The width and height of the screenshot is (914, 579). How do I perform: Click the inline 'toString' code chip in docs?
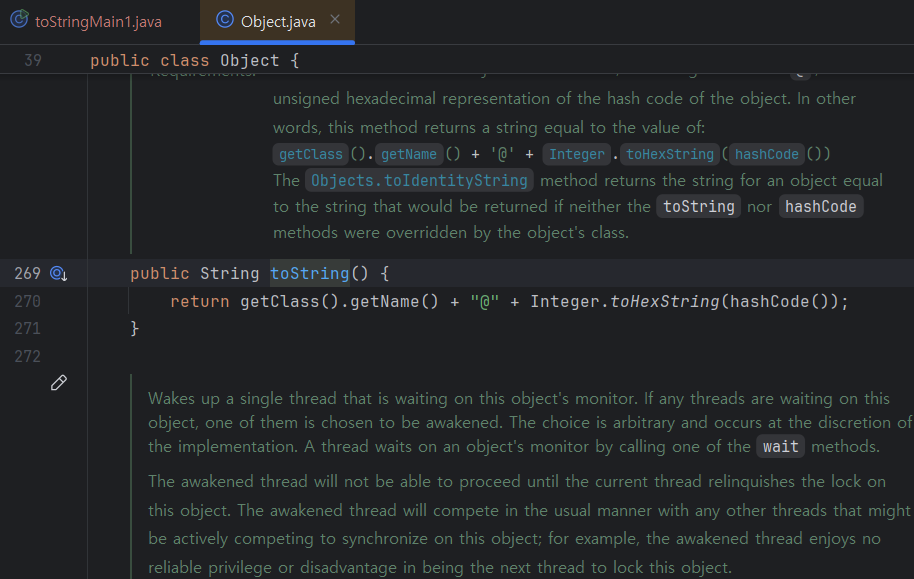699,206
